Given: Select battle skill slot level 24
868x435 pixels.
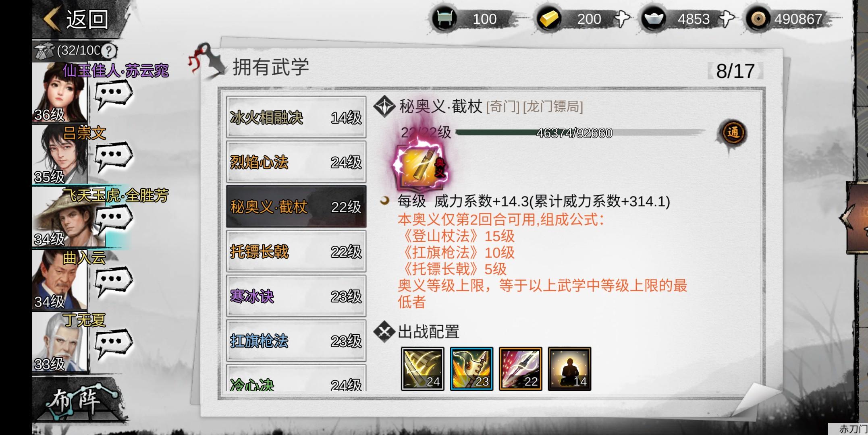Looking at the screenshot, I should [422, 369].
